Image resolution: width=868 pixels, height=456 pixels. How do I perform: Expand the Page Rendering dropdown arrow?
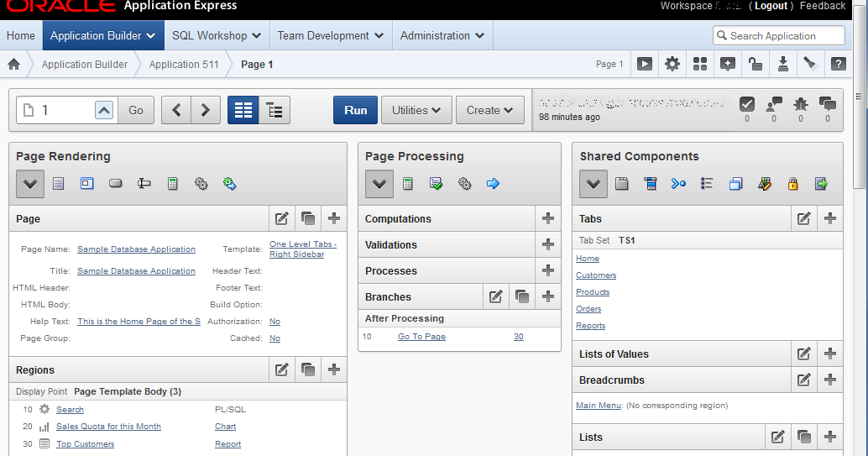click(30, 184)
